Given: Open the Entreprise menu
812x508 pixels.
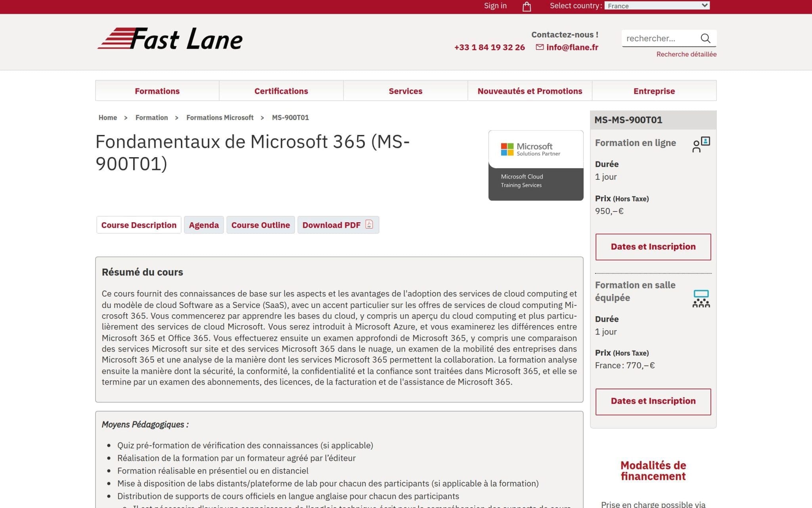Looking at the screenshot, I should pos(654,91).
